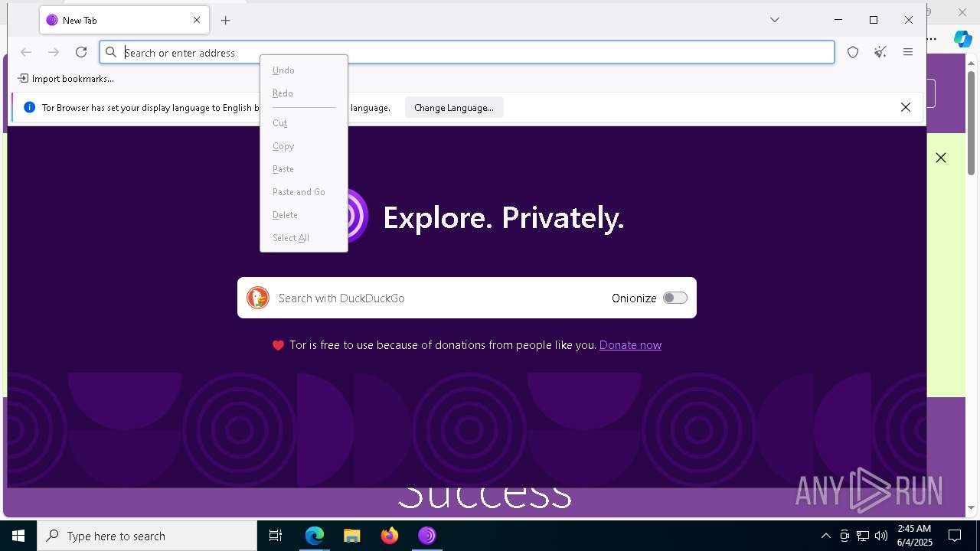980x551 pixels.
Task: Click the background window scrollbar down arrow
Action: [x=971, y=507]
